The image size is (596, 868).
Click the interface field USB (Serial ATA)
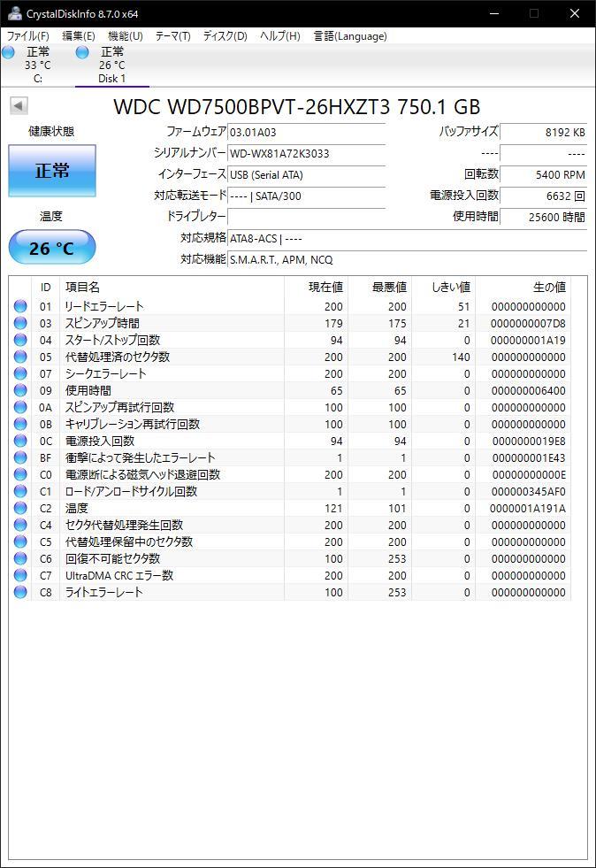click(306, 175)
